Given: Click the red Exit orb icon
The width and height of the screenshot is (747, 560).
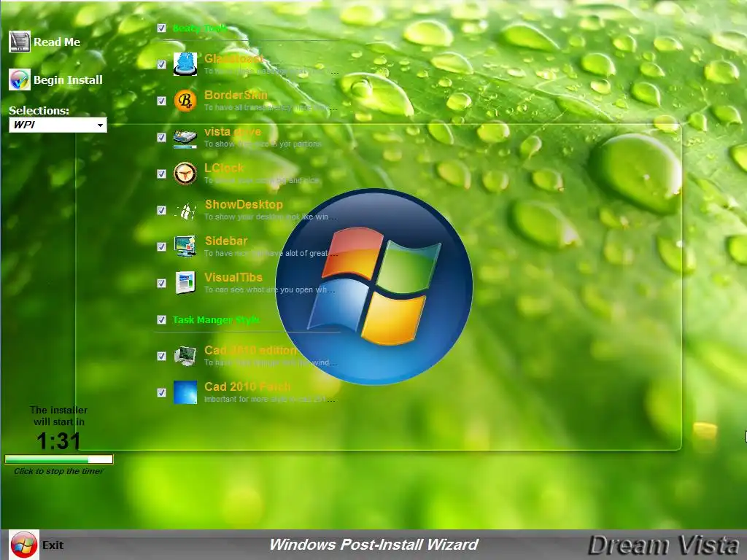Looking at the screenshot, I should [x=24, y=545].
